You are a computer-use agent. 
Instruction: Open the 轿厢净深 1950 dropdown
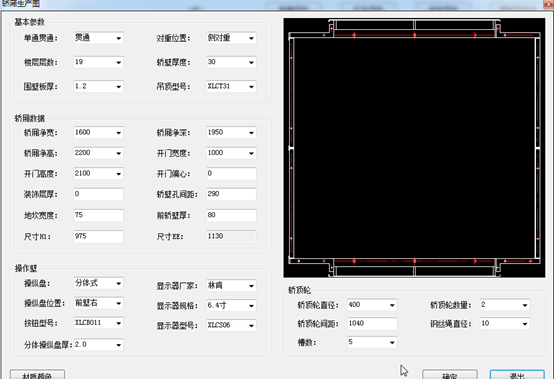tap(231, 132)
